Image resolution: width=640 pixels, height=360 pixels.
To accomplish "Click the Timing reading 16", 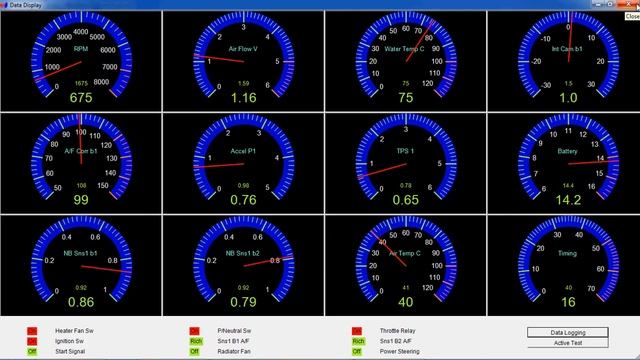I will click(x=568, y=302).
